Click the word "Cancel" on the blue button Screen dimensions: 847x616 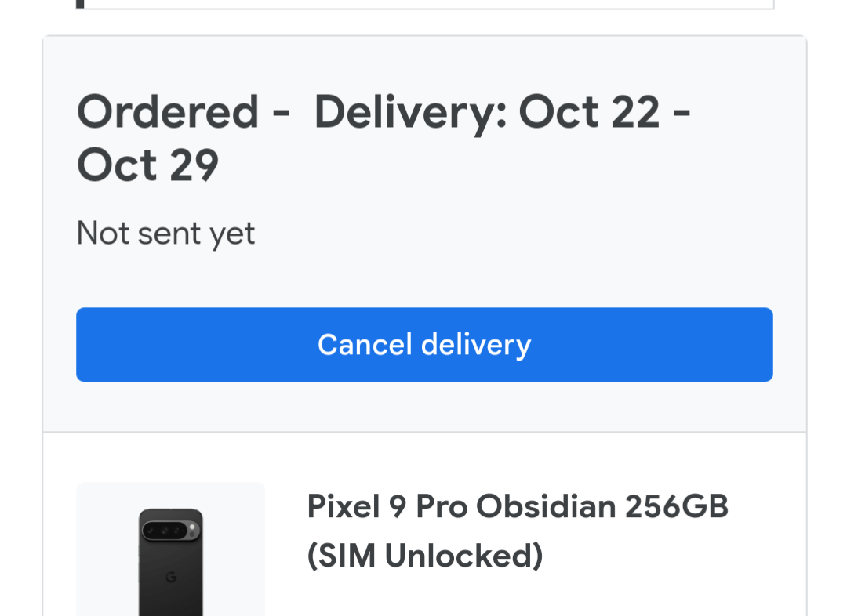[365, 345]
